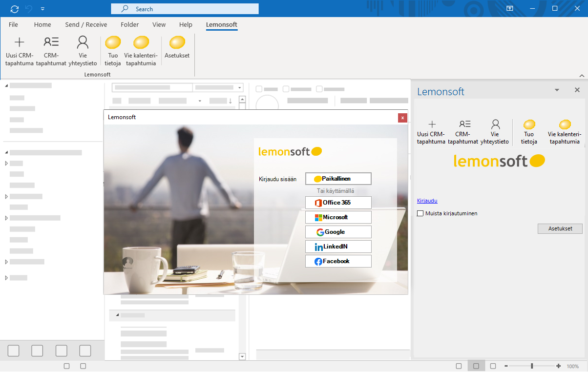588x372 pixels.
Task: Close the Lemonsoft login dialog
Action: point(402,118)
